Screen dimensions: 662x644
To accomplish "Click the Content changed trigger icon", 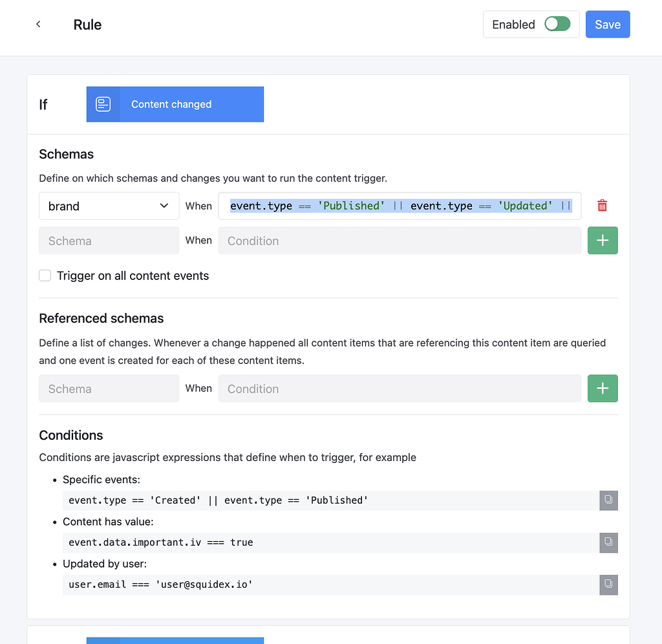I will [103, 104].
